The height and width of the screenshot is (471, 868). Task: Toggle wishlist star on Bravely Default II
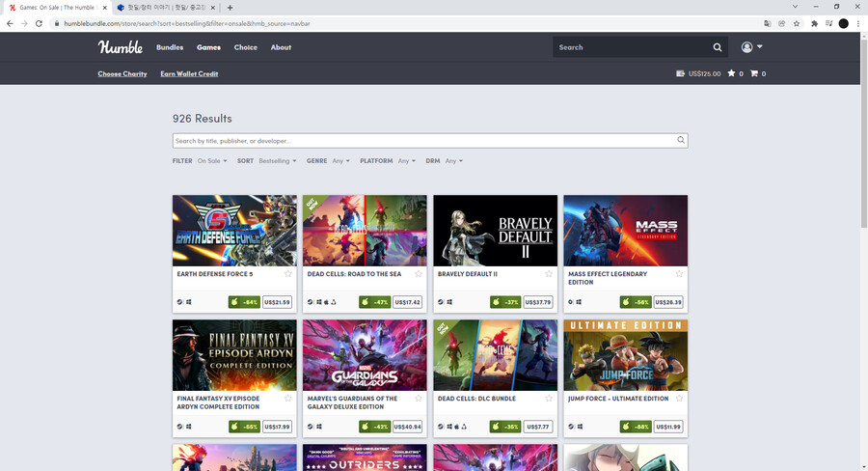(549, 274)
